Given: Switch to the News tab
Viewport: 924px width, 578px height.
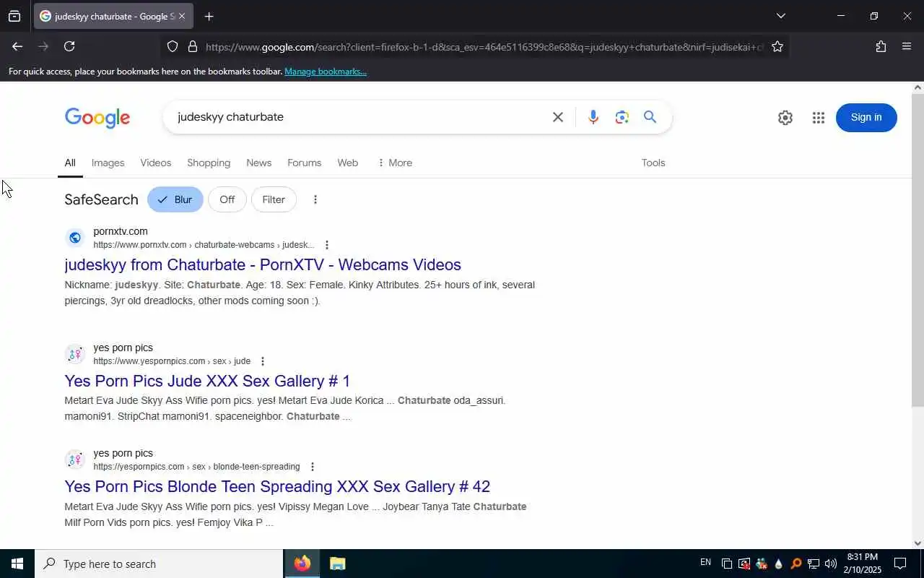Looking at the screenshot, I should [258, 163].
